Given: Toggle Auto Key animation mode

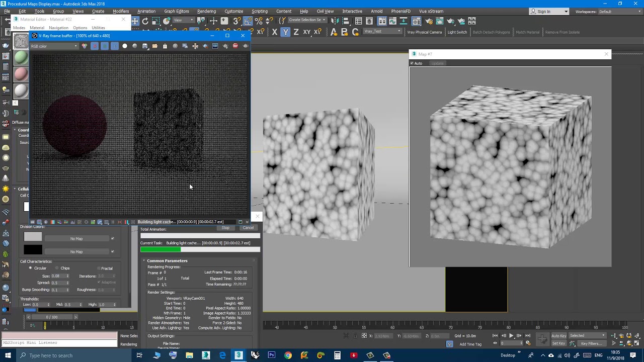Looking at the screenshot, I should (x=559, y=335).
